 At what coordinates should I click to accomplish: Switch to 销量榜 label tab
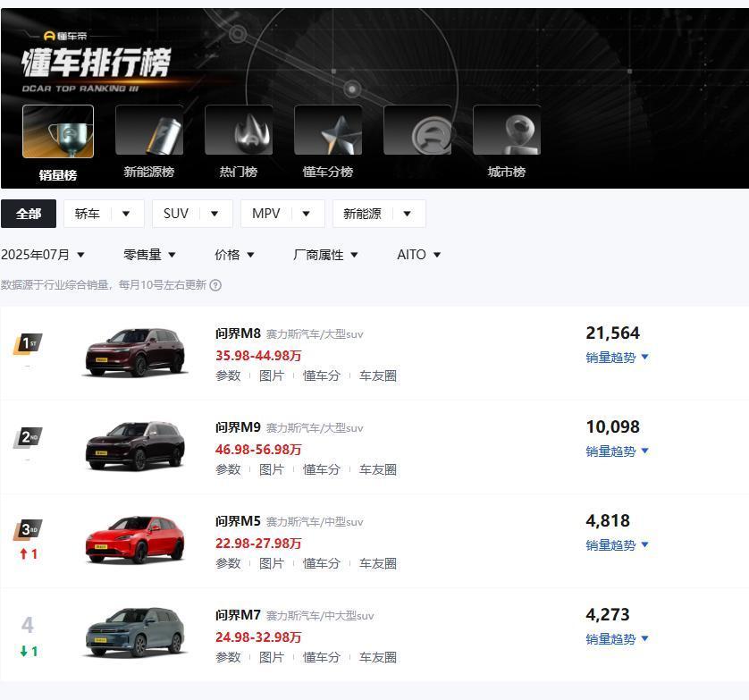[x=58, y=175]
